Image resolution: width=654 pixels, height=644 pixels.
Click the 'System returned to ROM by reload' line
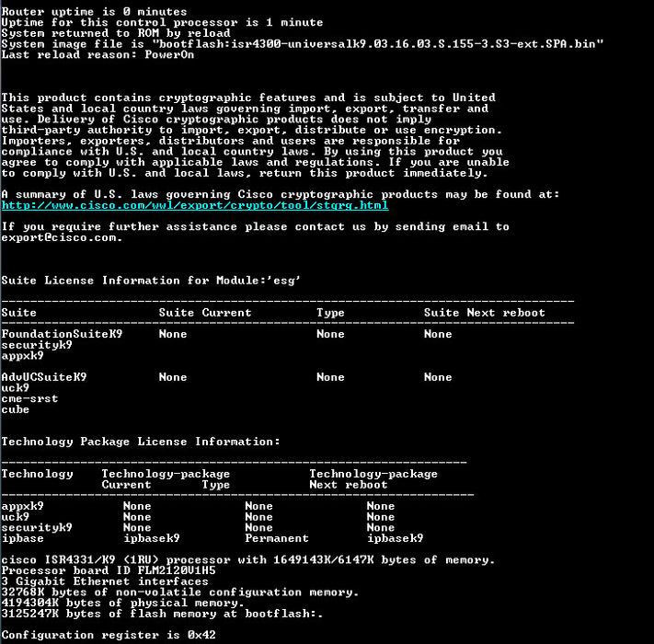(x=116, y=33)
